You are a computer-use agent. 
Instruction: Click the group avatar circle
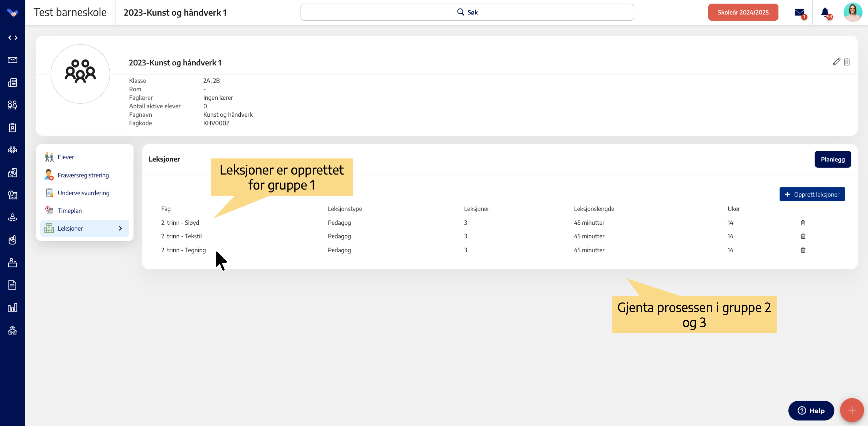pos(80,74)
